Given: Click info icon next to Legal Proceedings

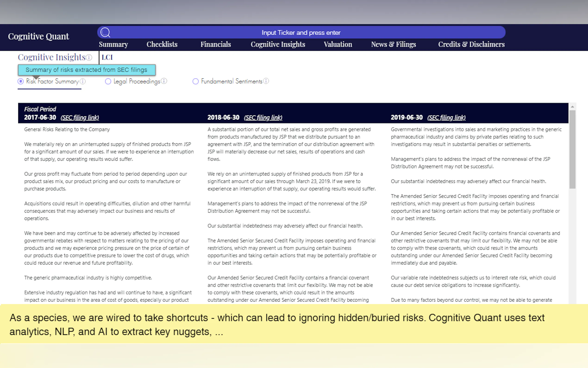Looking at the screenshot, I should tap(164, 81).
